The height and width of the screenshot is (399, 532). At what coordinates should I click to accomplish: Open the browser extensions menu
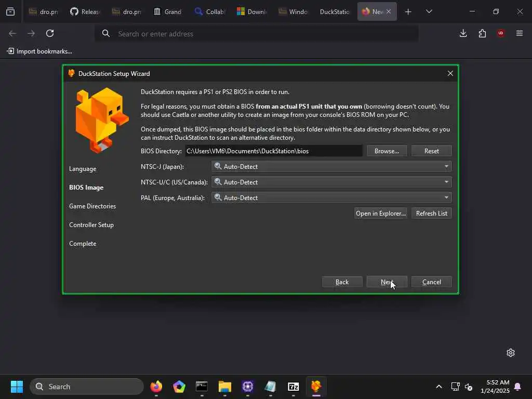482,33
